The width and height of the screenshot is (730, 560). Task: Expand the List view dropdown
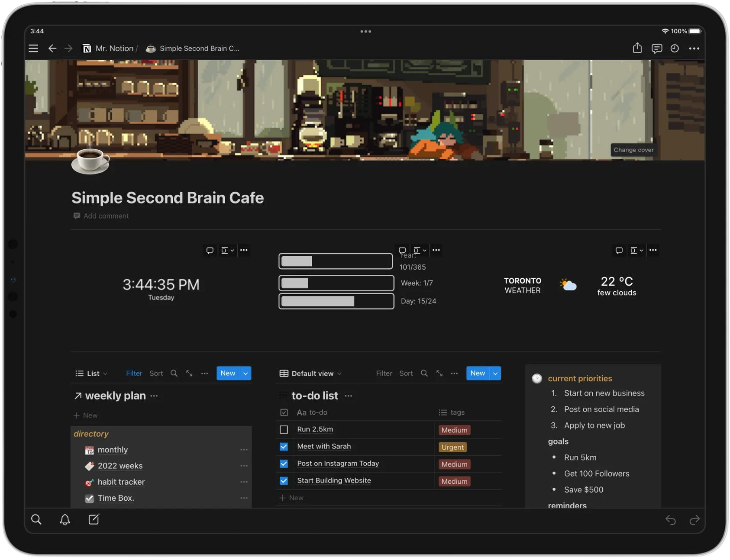91,373
